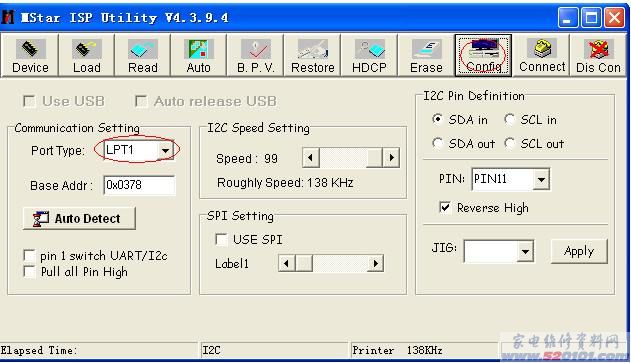Open the PIN dropdown showing PIN11
The image size is (631, 363).
click(x=541, y=179)
